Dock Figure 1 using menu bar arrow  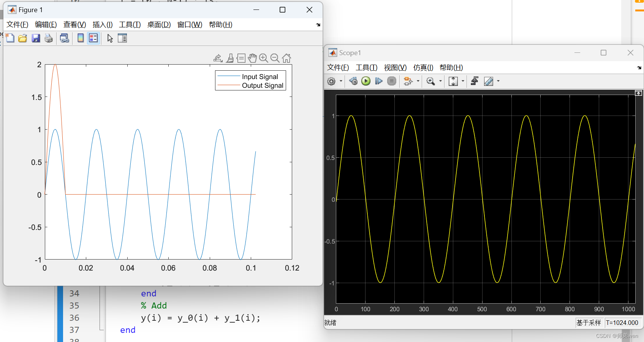click(318, 25)
